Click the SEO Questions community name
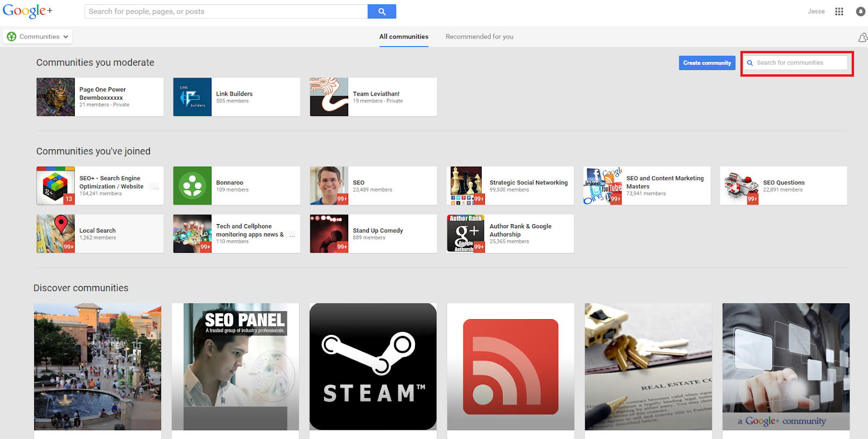868x439 pixels. [783, 183]
